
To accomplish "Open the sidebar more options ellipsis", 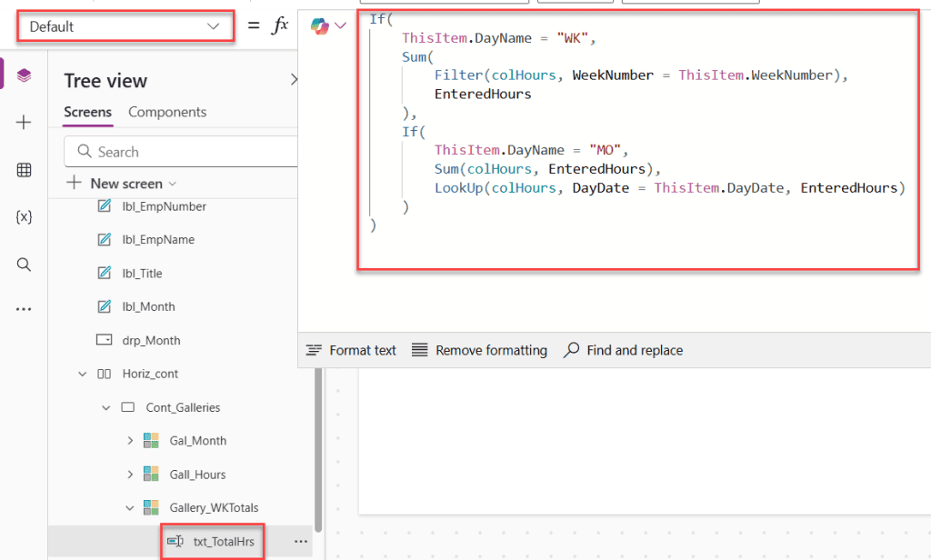I will click(24, 309).
